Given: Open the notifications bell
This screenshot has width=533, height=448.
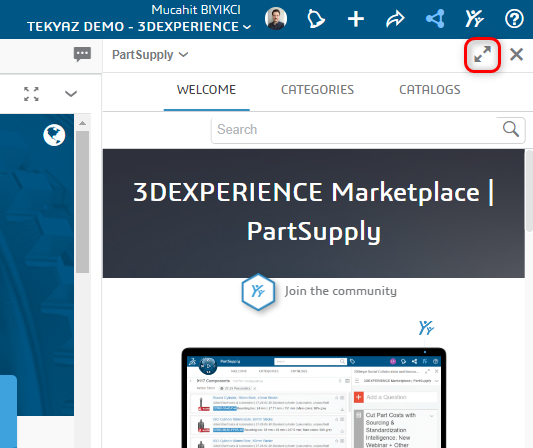Looking at the screenshot, I should click(x=315, y=19).
